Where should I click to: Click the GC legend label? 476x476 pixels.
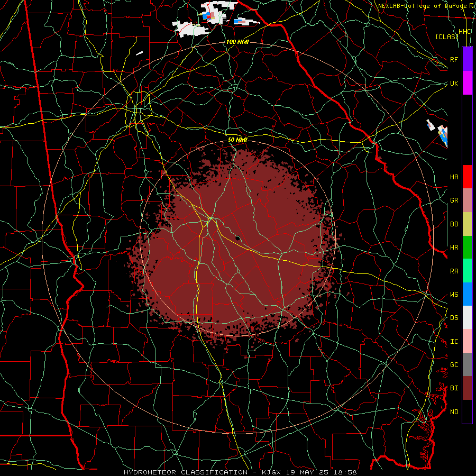454,364
